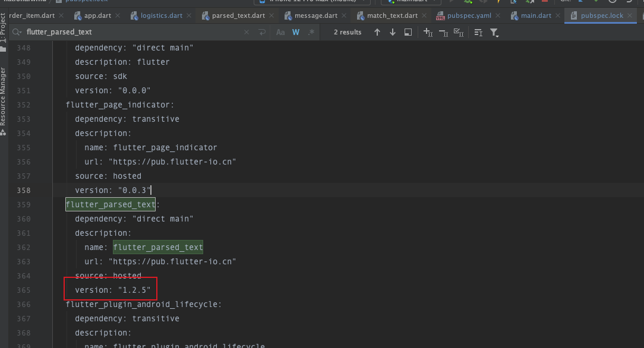Open the order_item.dart tab
Image resolution: width=644 pixels, height=348 pixels.
pos(31,15)
